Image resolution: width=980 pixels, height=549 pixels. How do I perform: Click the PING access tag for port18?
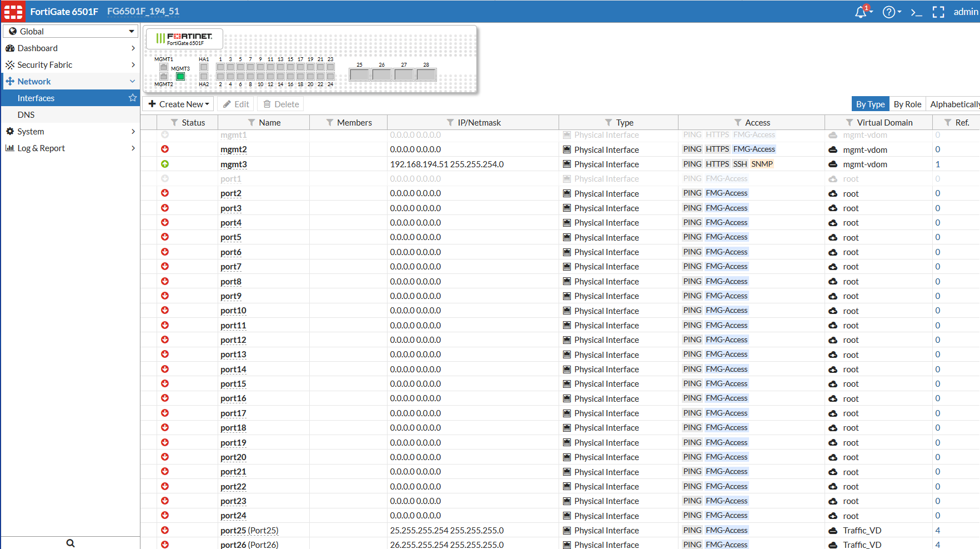(x=692, y=427)
